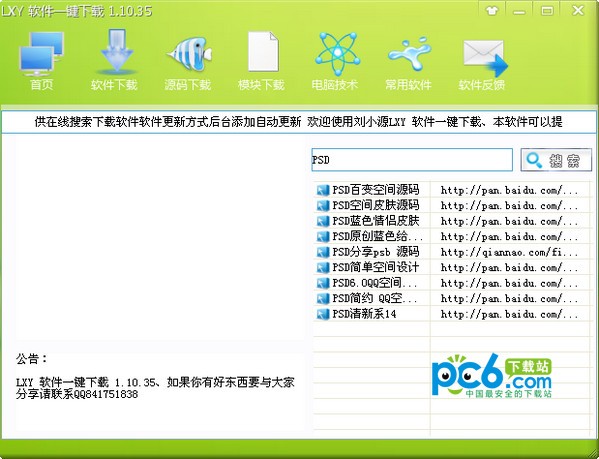
Task: Select the 源码下载 fish icon
Action: point(189,53)
